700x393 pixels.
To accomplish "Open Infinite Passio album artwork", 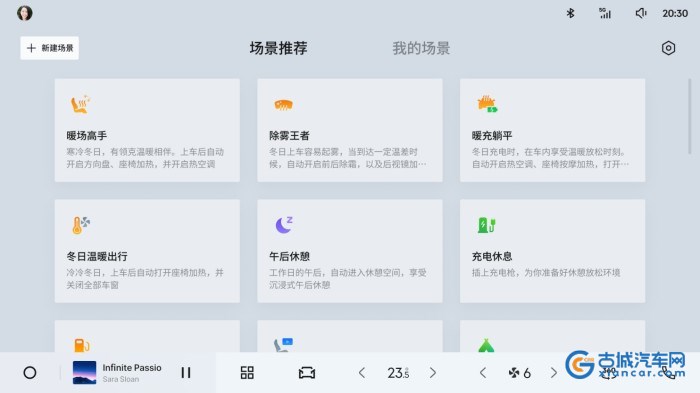I will (x=84, y=372).
